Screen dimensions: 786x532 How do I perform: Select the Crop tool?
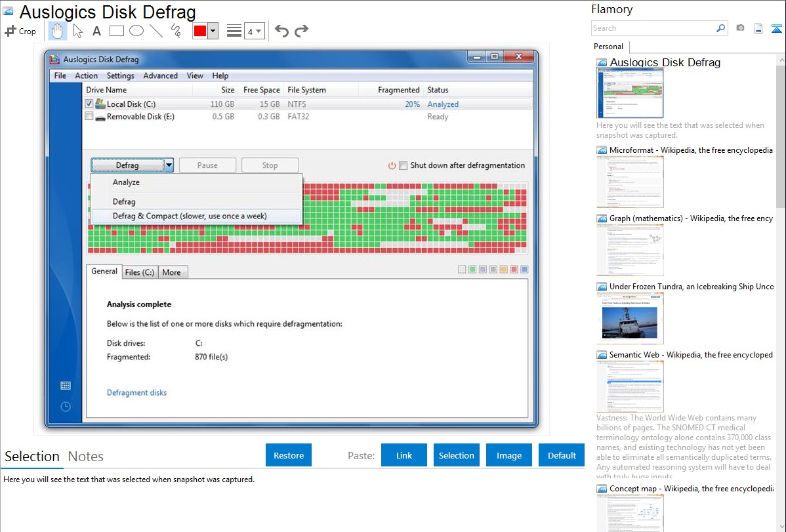click(20, 31)
